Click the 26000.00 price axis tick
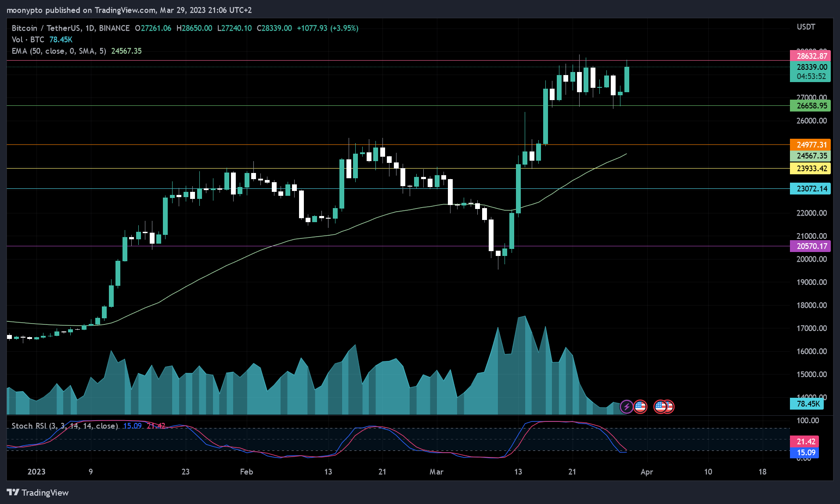 pyautogui.click(x=811, y=121)
